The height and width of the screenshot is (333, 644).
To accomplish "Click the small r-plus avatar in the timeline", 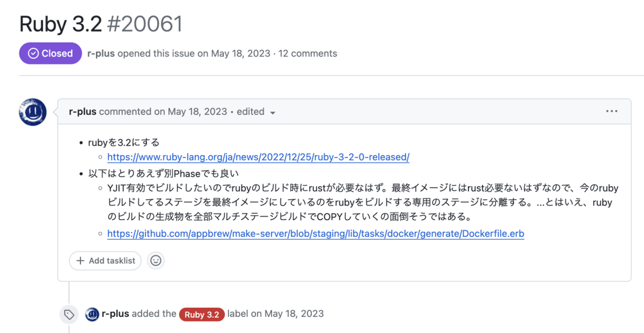I will click(92, 314).
